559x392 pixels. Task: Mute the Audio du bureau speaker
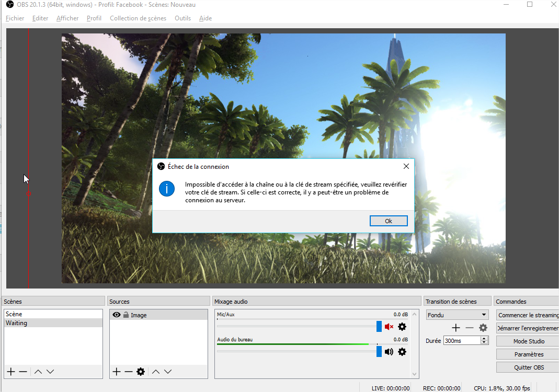(389, 352)
